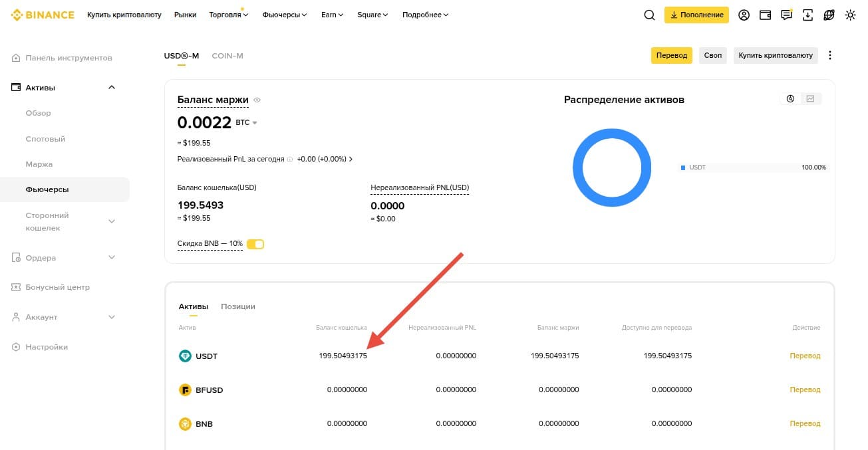This screenshot has width=868, height=450.
Task: Select Фьючерсы in the sidebar
Action: point(65,189)
